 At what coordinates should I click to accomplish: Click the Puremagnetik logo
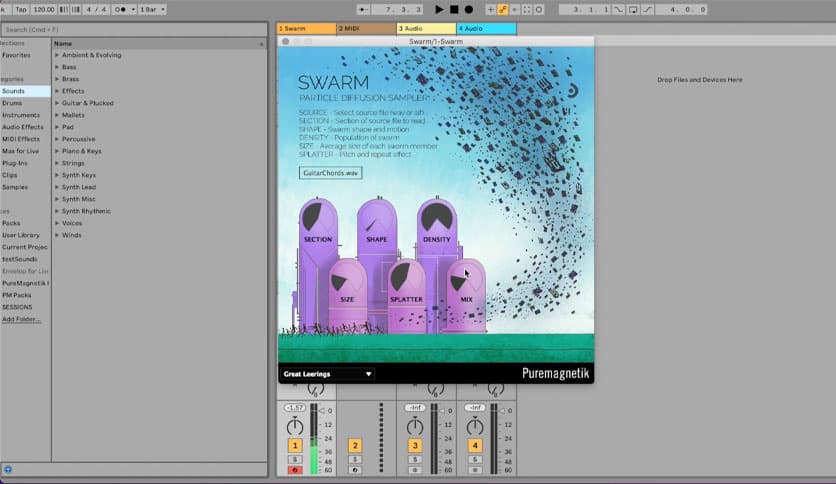click(x=555, y=373)
